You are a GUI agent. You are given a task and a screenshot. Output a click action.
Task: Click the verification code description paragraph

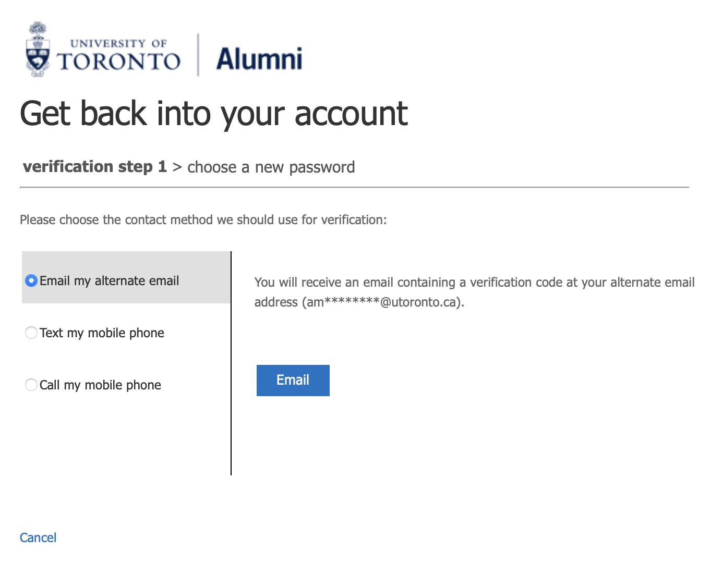(x=474, y=283)
